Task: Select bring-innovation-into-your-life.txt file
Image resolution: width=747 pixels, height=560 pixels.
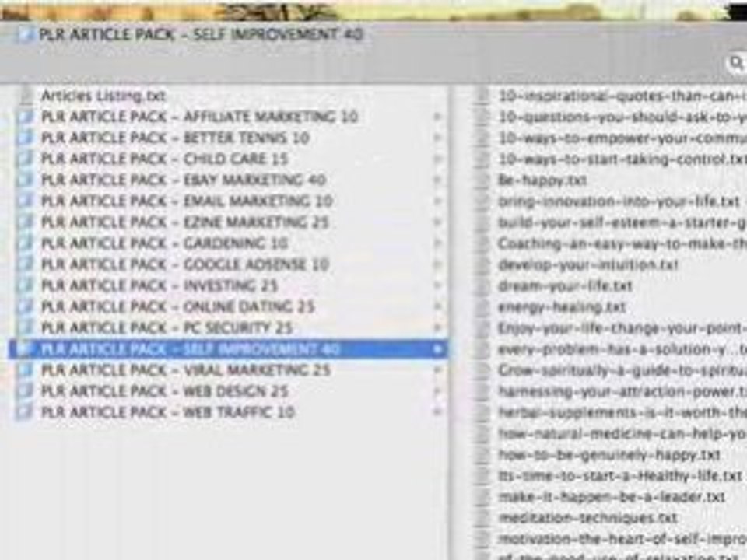Action: pyautogui.click(x=619, y=201)
